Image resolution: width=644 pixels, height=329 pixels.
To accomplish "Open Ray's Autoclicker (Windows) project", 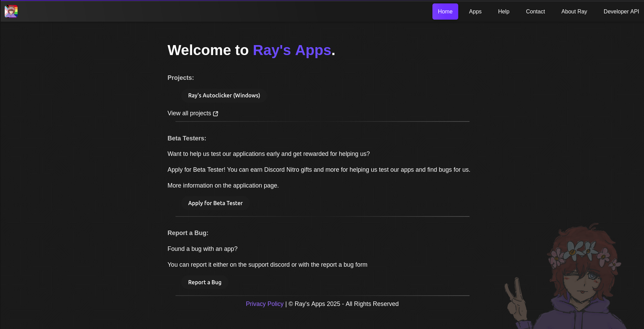I will click(x=224, y=96).
